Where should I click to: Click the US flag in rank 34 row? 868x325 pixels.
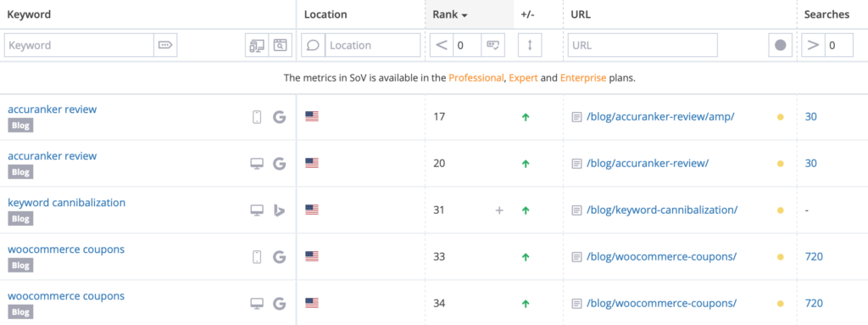point(312,303)
